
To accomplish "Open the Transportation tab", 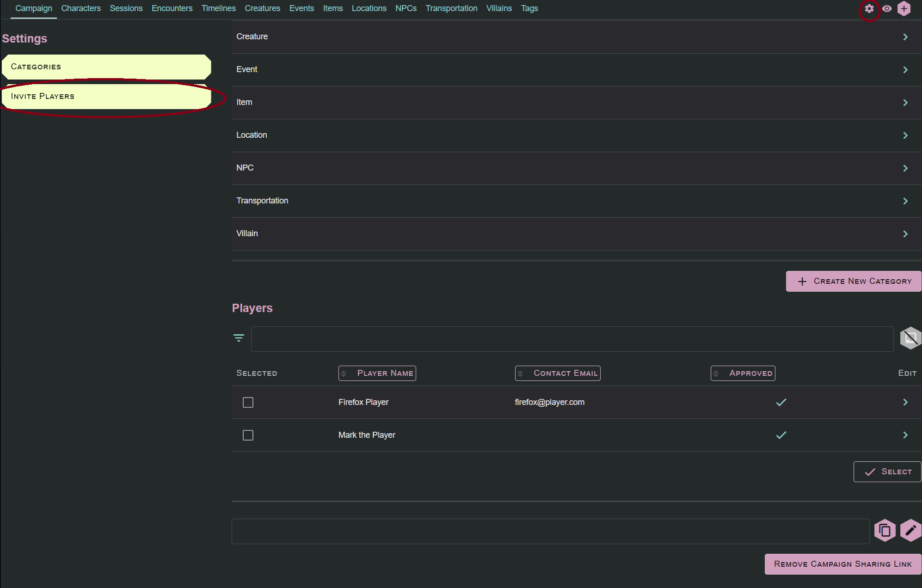I will pyautogui.click(x=451, y=8).
